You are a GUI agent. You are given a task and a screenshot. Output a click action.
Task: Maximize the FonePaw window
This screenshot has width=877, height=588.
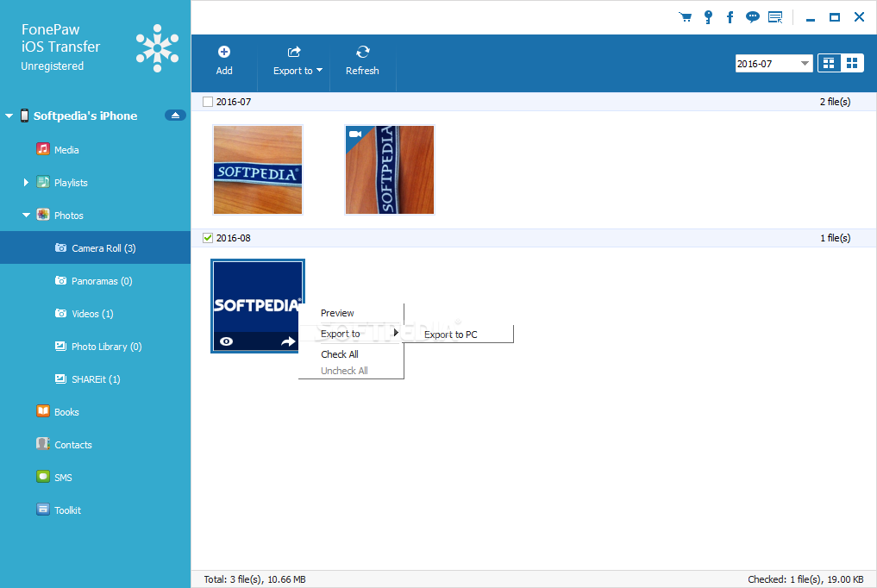pos(835,17)
